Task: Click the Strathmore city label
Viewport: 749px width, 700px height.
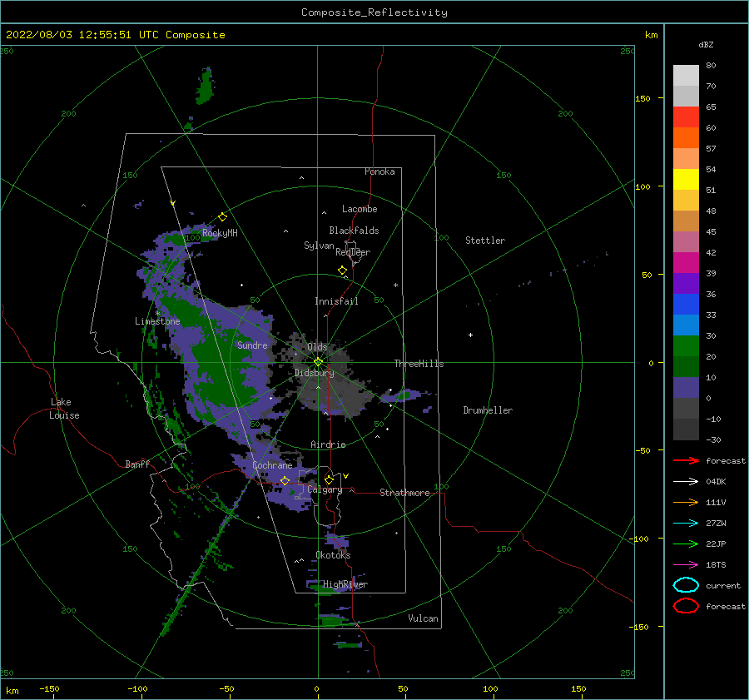Action: coord(404,493)
